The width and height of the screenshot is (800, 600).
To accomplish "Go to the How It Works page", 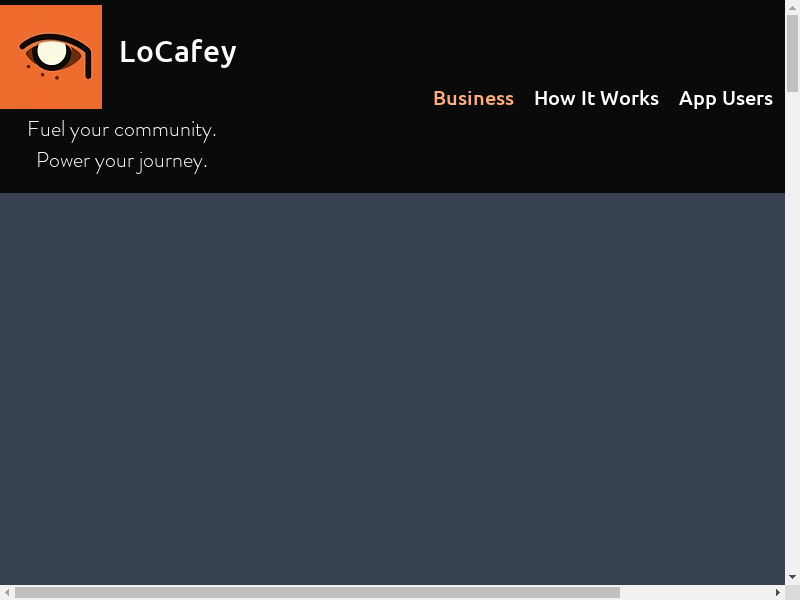I will (x=596, y=98).
